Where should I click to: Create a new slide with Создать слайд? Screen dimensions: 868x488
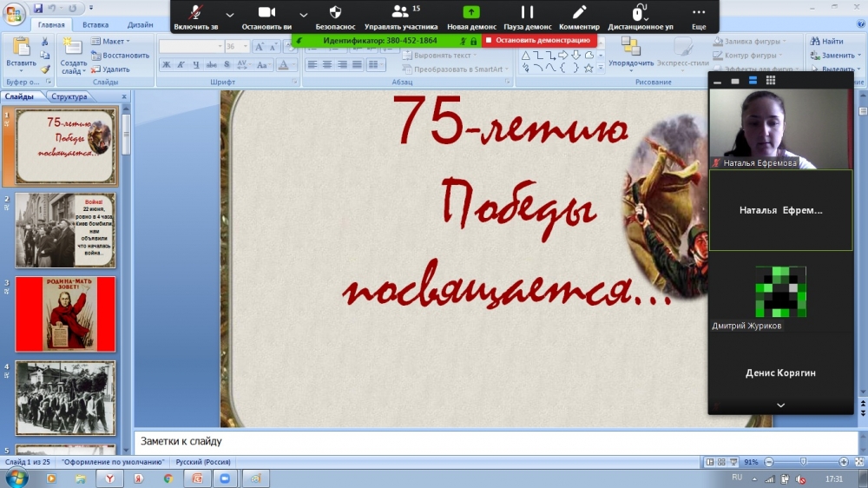pos(73,56)
